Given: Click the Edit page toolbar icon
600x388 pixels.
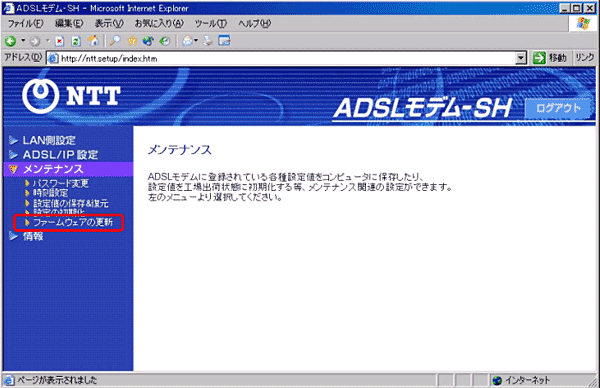Looking at the screenshot, I should pyautogui.click(x=224, y=41).
